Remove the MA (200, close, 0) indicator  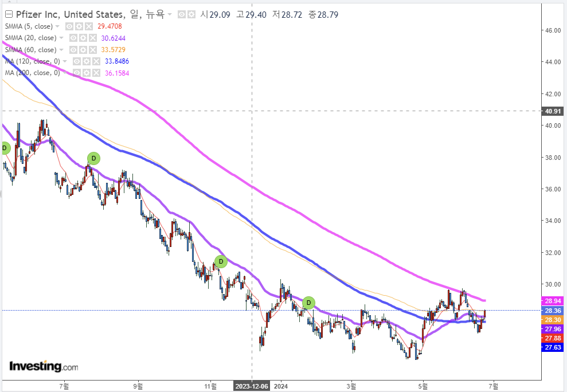tap(96, 73)
